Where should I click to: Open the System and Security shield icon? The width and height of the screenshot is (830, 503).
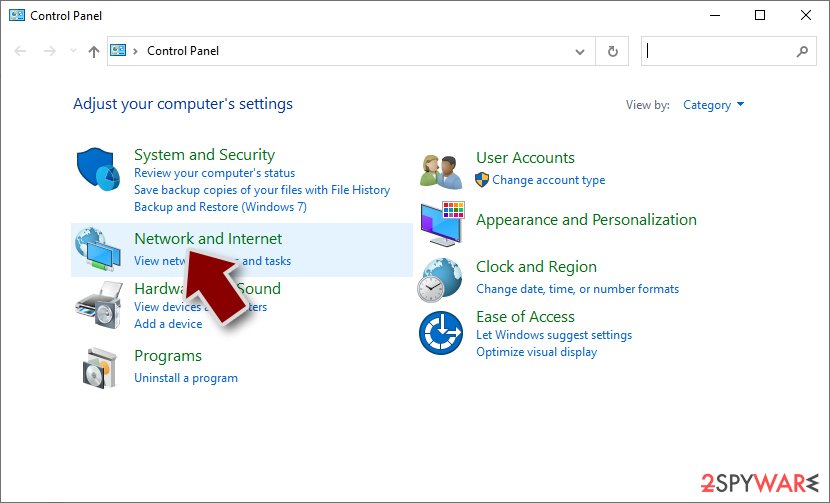tap(98, 169)
